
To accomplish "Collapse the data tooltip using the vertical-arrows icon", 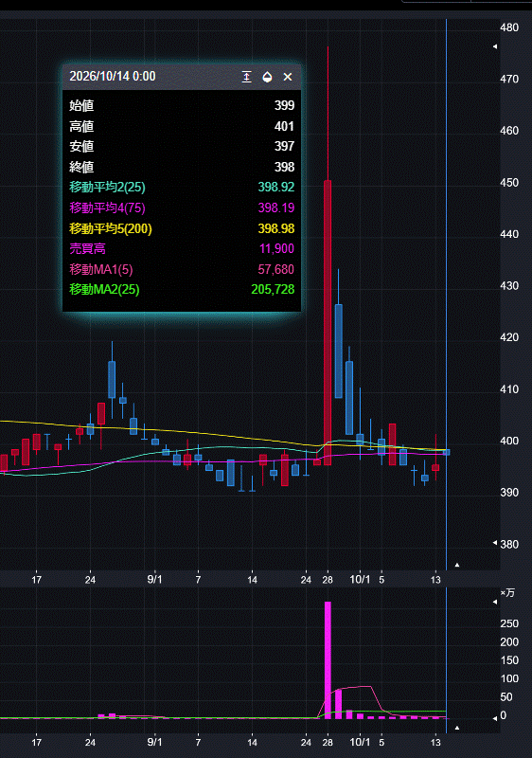I will (x=246, y=77).
